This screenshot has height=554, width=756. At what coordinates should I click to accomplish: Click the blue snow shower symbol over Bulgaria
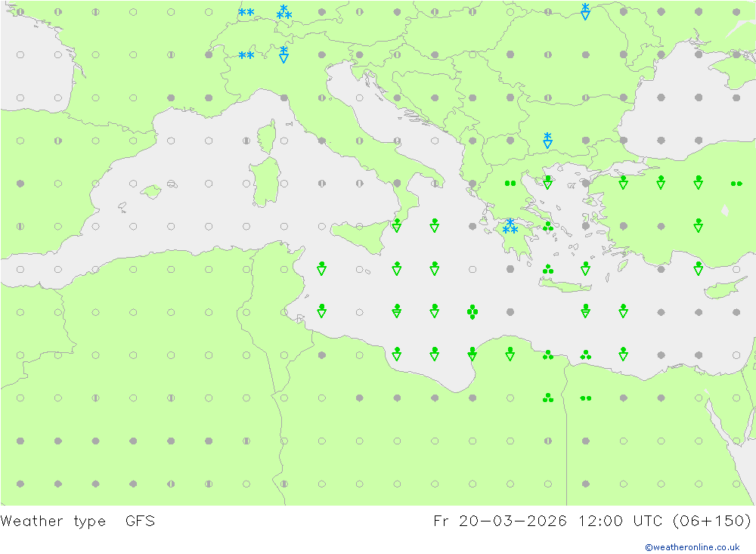coord(547,141)
